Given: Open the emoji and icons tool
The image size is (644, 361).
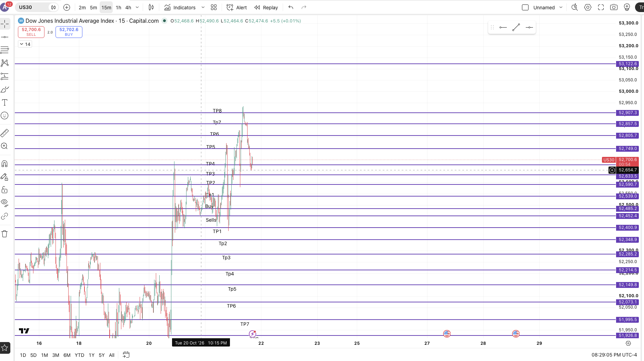Looking at the screenshot, I should tap(5, 116).
